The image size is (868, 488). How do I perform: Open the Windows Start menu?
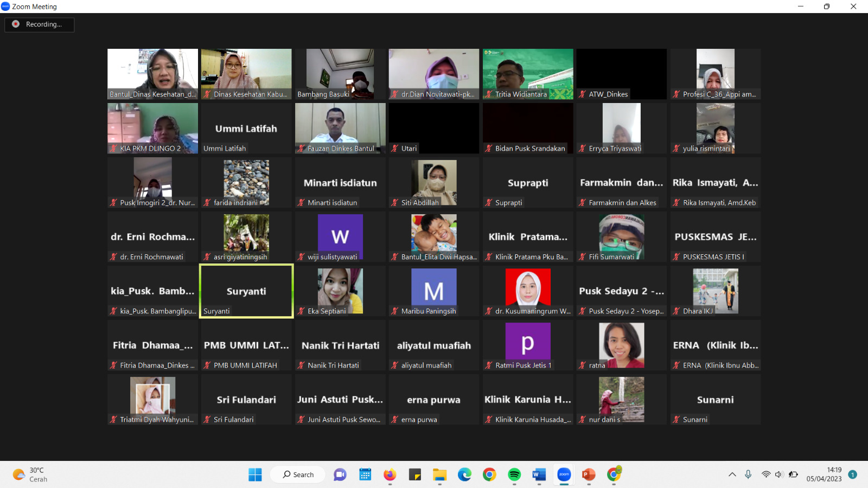(255, 475)
